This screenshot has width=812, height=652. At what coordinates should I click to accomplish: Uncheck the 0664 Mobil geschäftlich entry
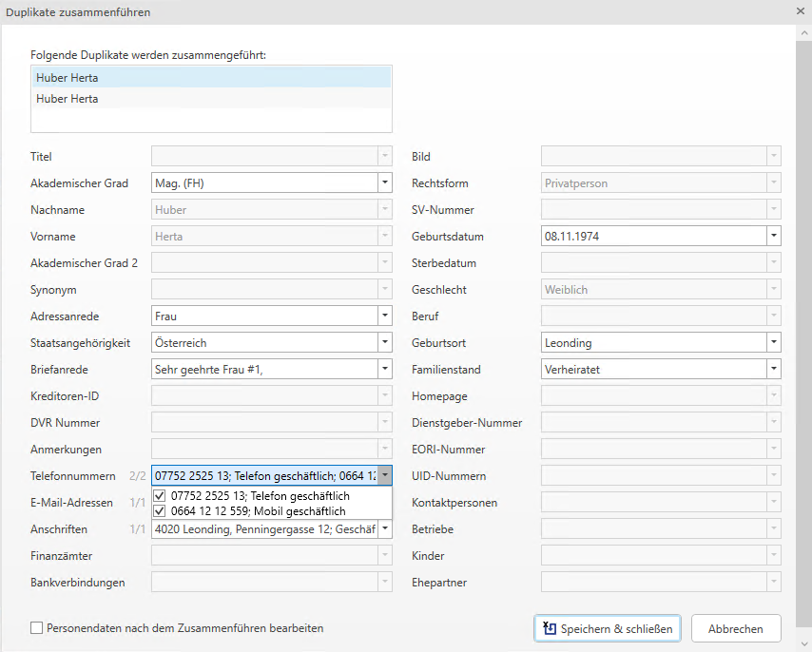coord(160,511)
